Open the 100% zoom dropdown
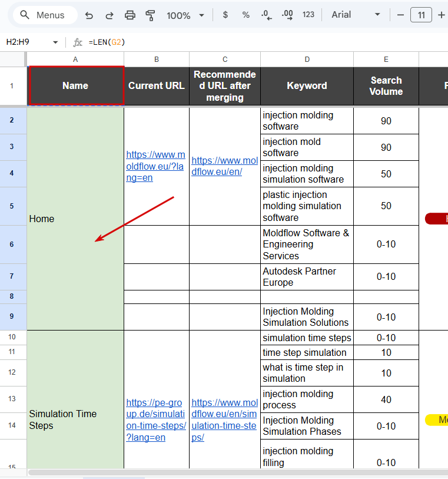Viewport: 448px width, 479px height. point(185,15)
